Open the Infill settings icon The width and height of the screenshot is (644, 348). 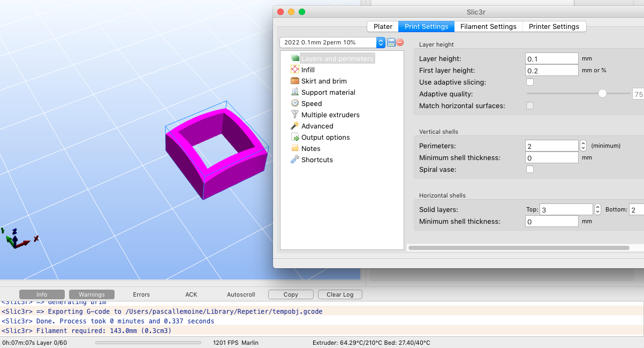295,70
